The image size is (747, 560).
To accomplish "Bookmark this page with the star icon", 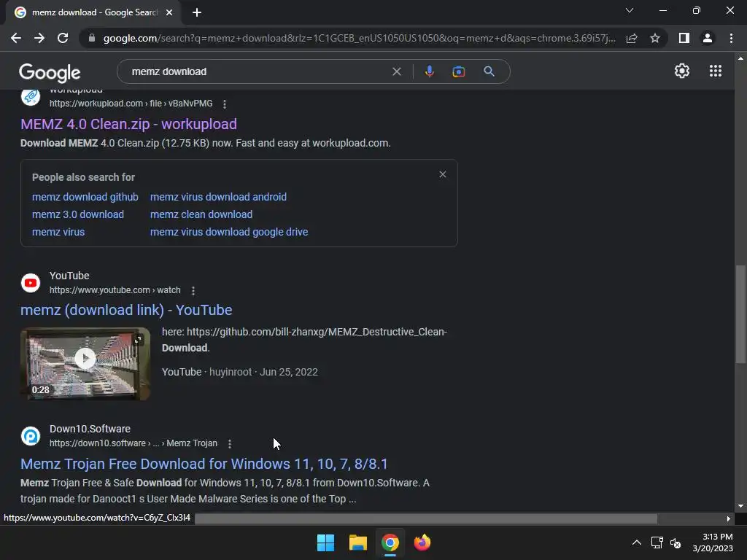I will tap(655, 38).
